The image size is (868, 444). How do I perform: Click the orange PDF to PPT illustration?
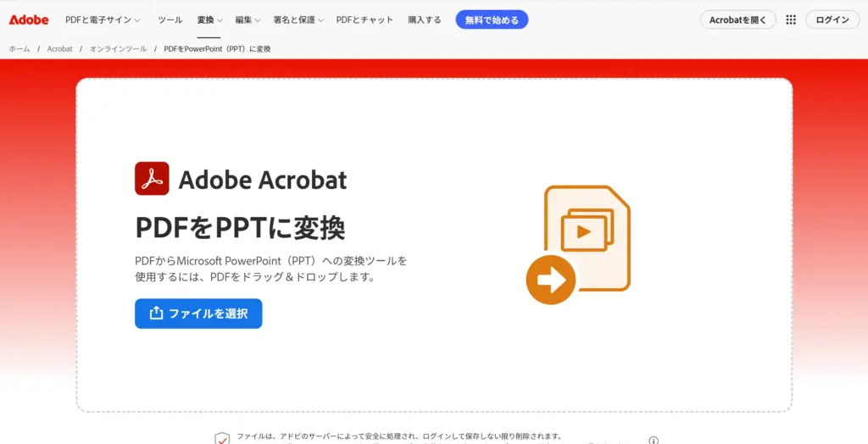[x=578, y=245]
